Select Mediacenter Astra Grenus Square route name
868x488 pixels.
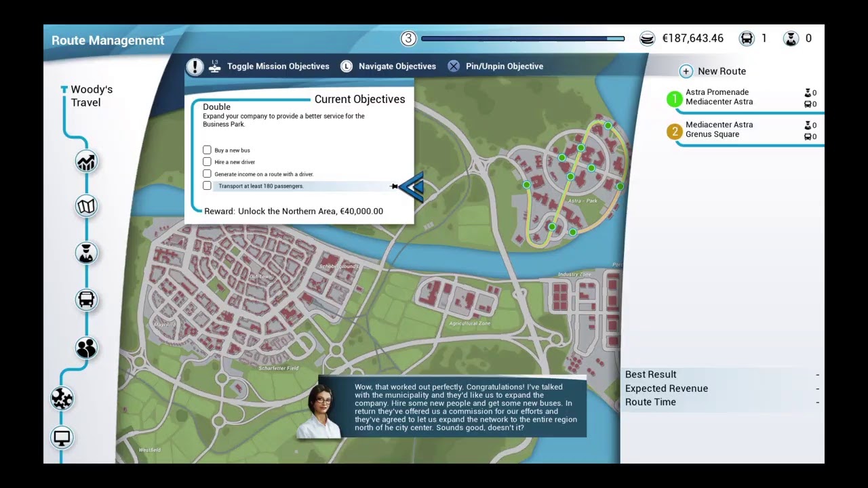coord(719,129)
